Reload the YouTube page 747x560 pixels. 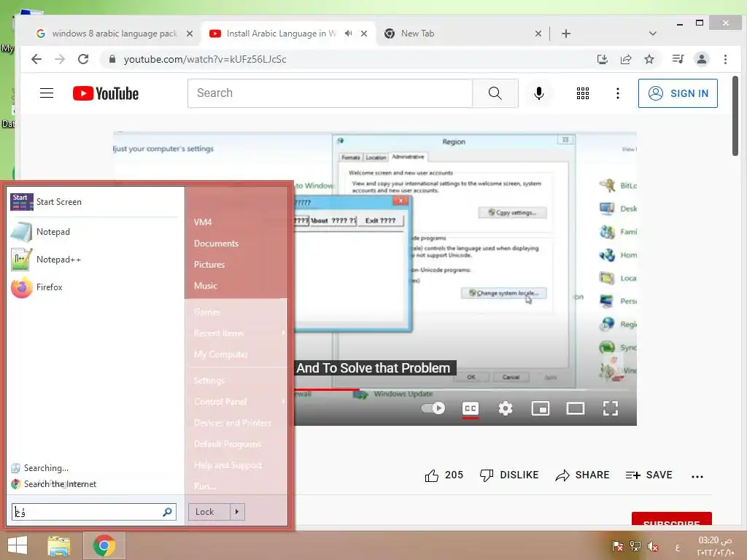(83, 59)
